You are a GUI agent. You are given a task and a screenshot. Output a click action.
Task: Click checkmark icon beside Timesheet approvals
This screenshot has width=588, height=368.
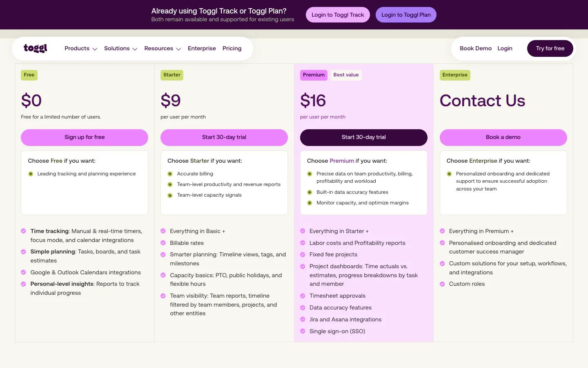pos(303,296)
